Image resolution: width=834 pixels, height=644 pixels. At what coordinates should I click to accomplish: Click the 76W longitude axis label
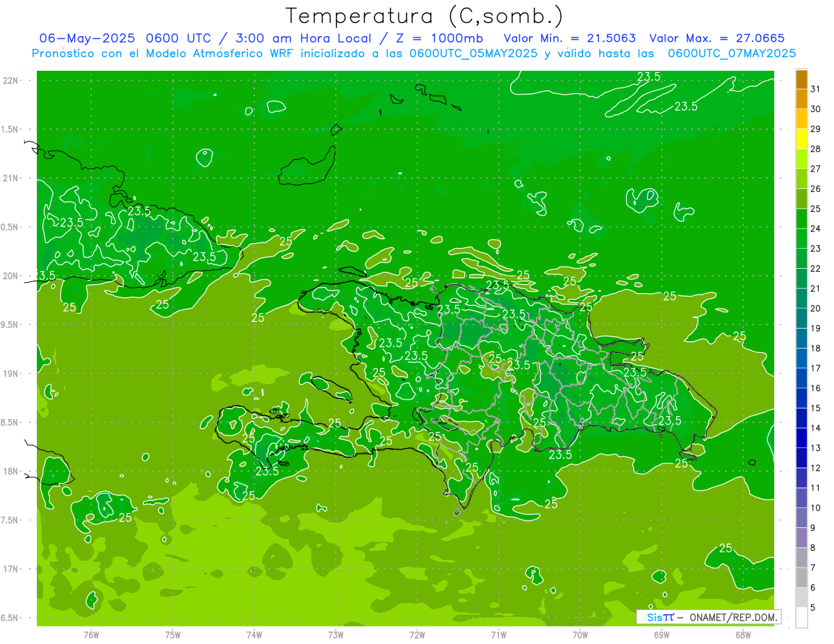pos(91,635)
